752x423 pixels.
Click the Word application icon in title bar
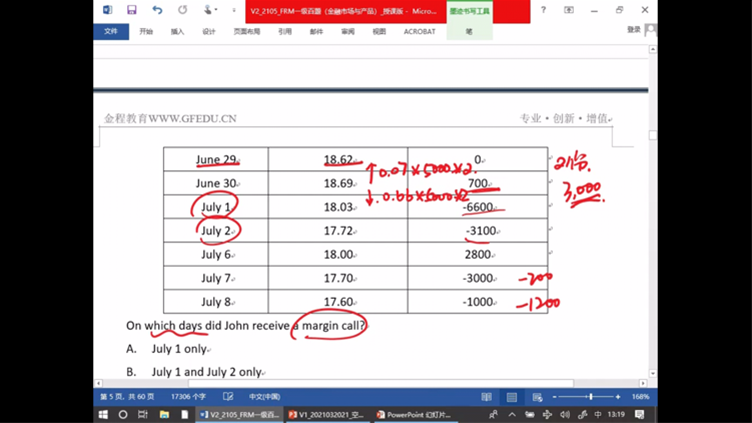tap(107, 10)
